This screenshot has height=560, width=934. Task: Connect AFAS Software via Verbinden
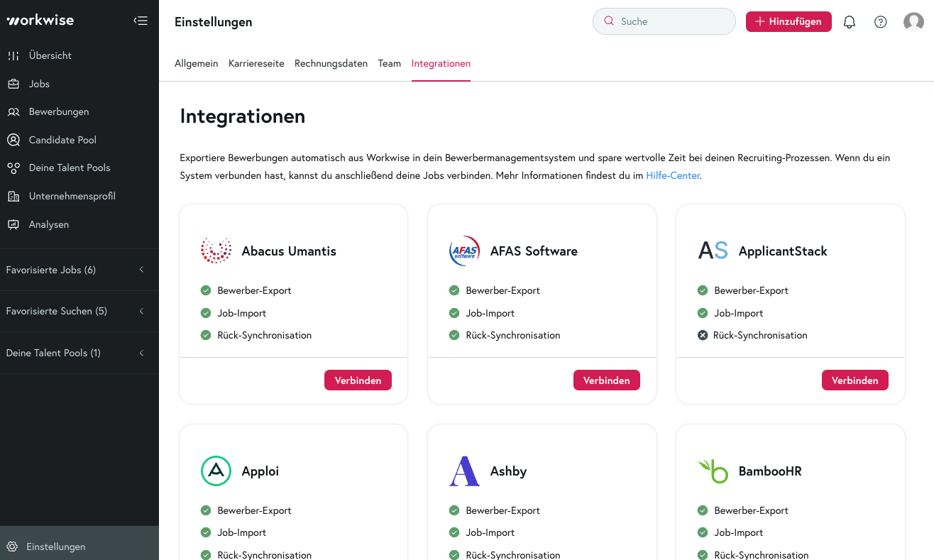[607, 380]
